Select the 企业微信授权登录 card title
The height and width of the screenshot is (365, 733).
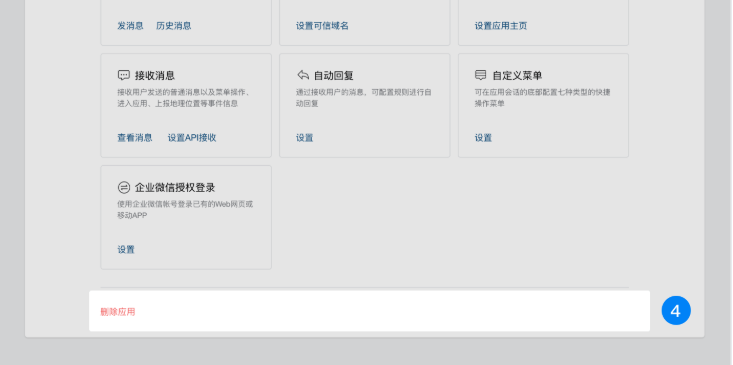click(175, 187)
